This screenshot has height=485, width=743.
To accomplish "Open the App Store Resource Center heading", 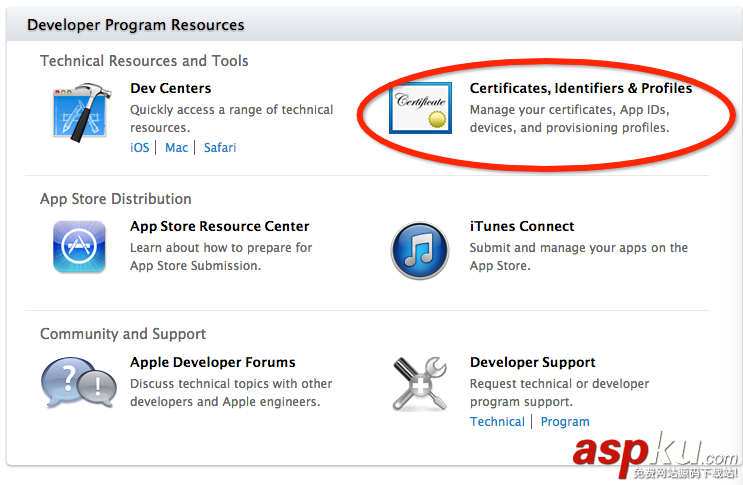I will click(220, 226).
